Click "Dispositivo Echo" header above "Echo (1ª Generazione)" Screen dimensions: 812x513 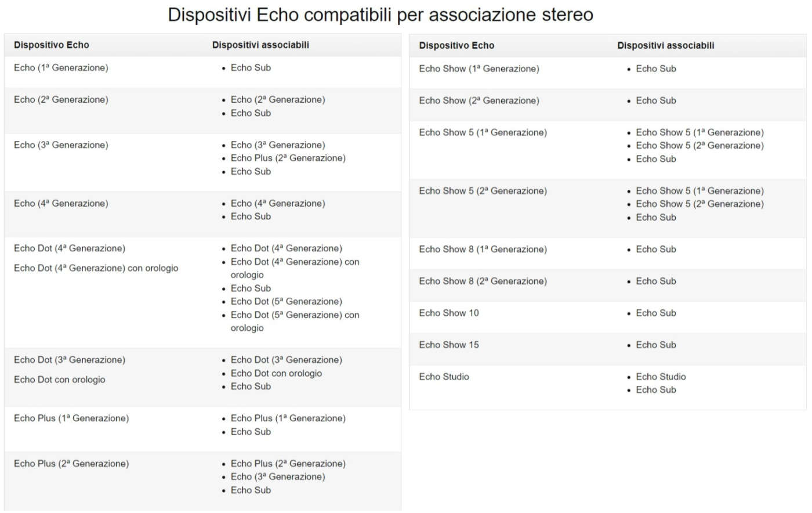pyautogui.click(x=52, y=45)
